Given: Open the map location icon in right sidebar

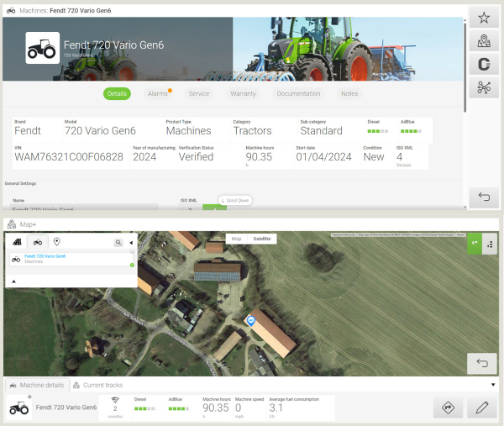Looking at the screenshot, I should pos(484,41).
